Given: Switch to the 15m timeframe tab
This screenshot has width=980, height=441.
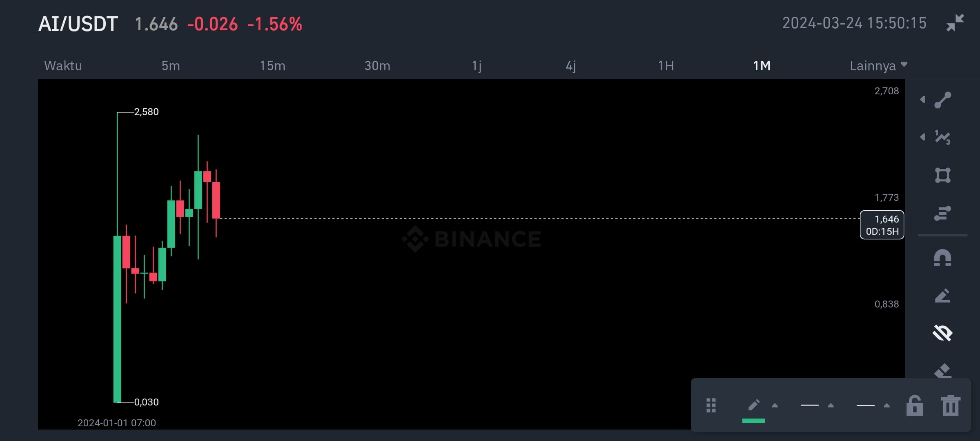Looking at the screenshot, I should (x=272, y=66).
